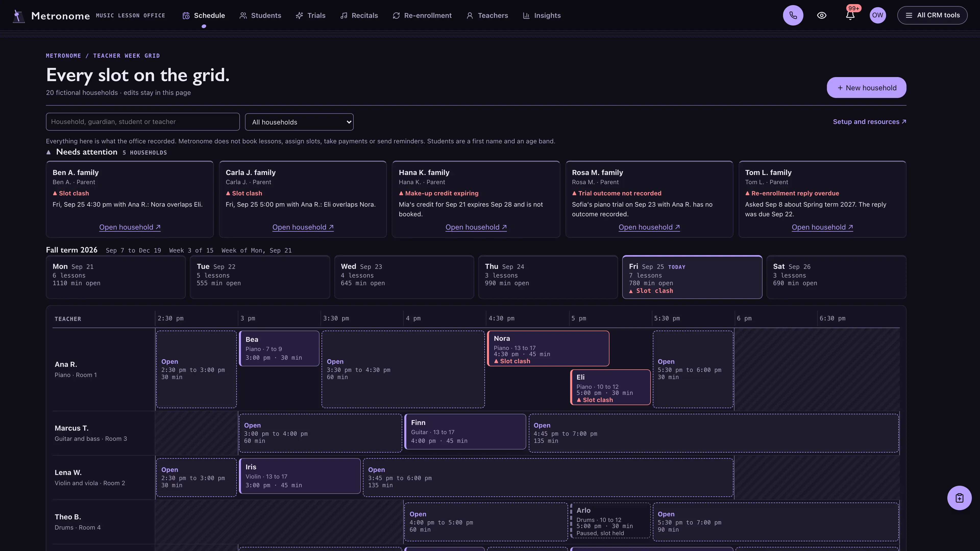Image resolution: width=980 pixels, height=551 pixels.
Task: Select the Wed Sep 23 day card
Action: (404, 277)
